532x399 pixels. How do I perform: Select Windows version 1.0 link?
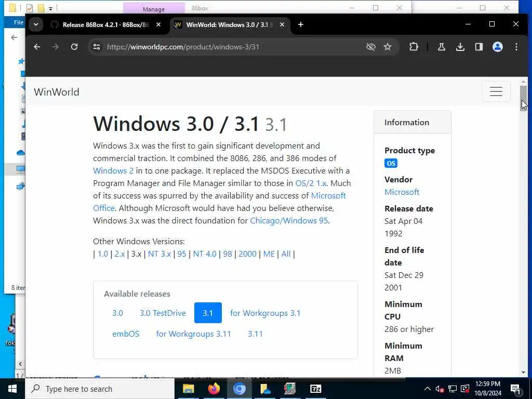coord(103,254)
